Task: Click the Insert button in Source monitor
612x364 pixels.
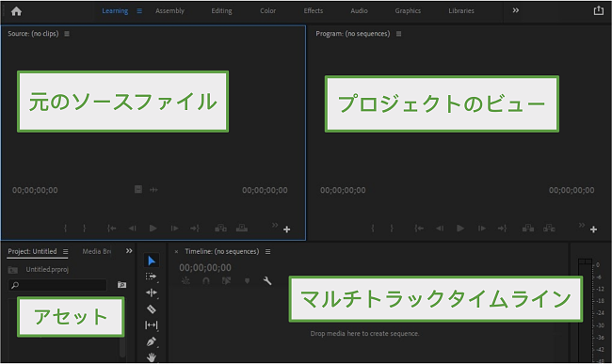Action: pyautogui.click(x=220, y=228)
